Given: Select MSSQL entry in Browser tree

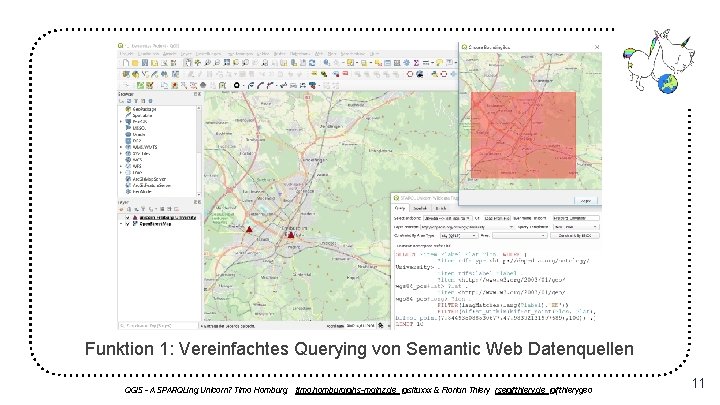Looking at the screenshot, I should click(139, 128).
